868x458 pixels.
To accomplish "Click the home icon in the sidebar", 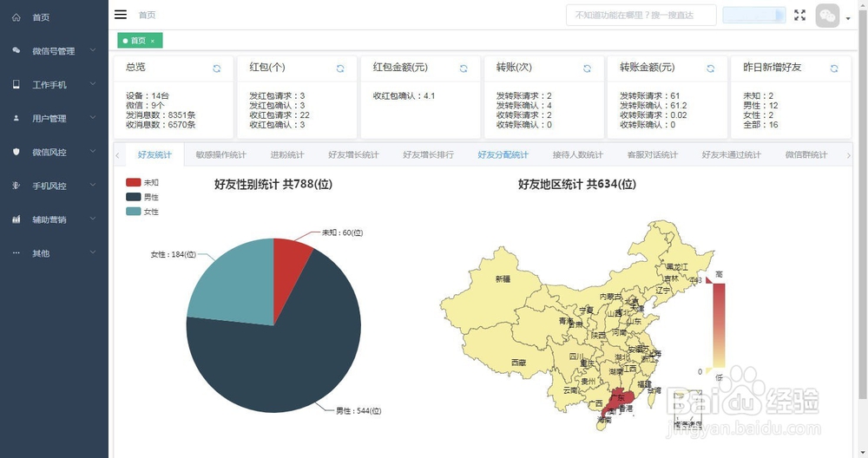I will [x=16, y=17].
